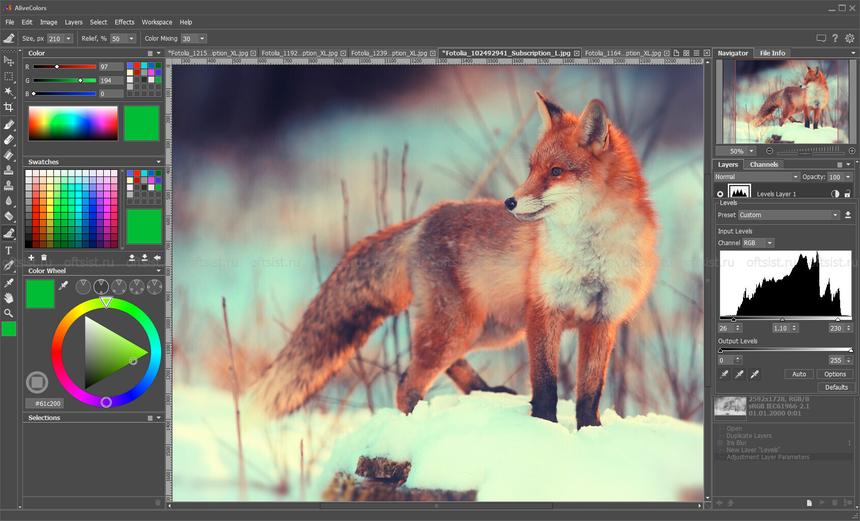Switch to the Channels tab
Image resolution: width=860 pixels, height=521 pixels.
point(764,164)
